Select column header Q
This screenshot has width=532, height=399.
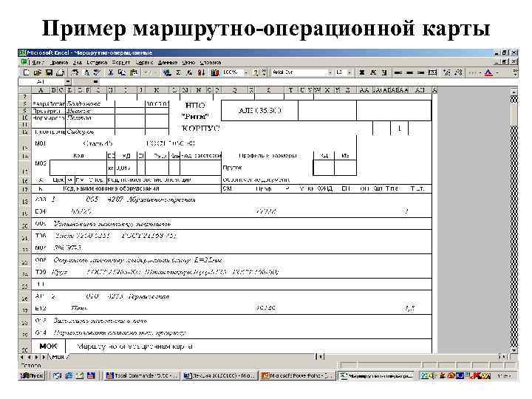234,90
